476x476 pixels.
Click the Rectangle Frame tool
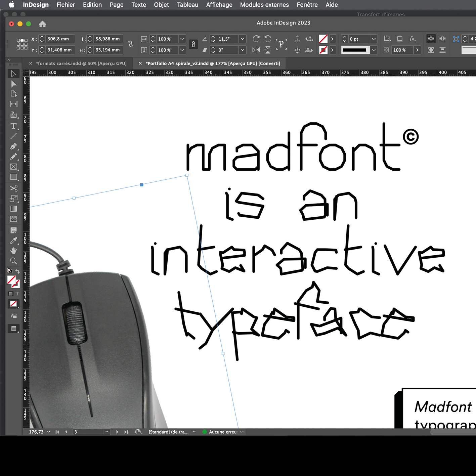pyautogui.click(x=13, y=167)
